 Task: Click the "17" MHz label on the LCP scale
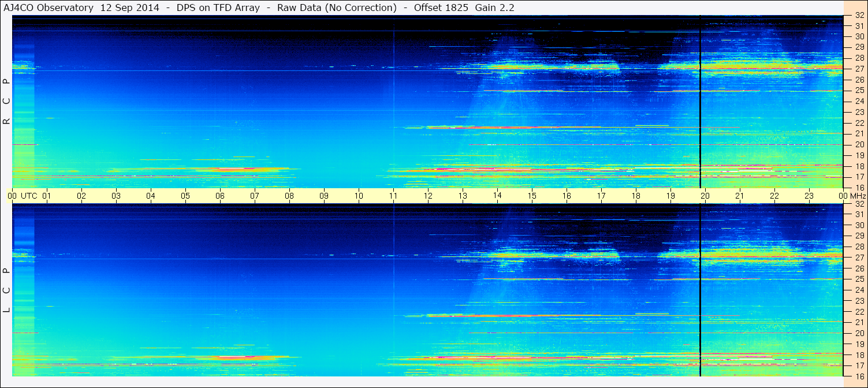coord(859,365)
